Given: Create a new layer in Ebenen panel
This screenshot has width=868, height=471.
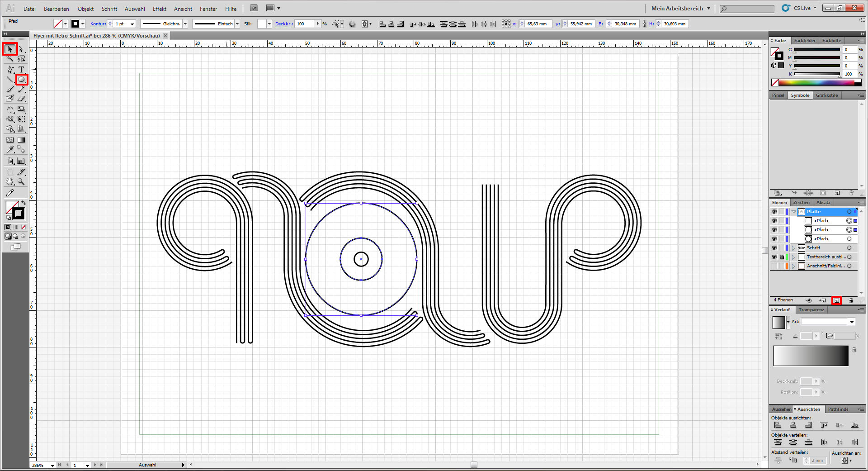Looking at the screenshot, I should coord(837,300).
